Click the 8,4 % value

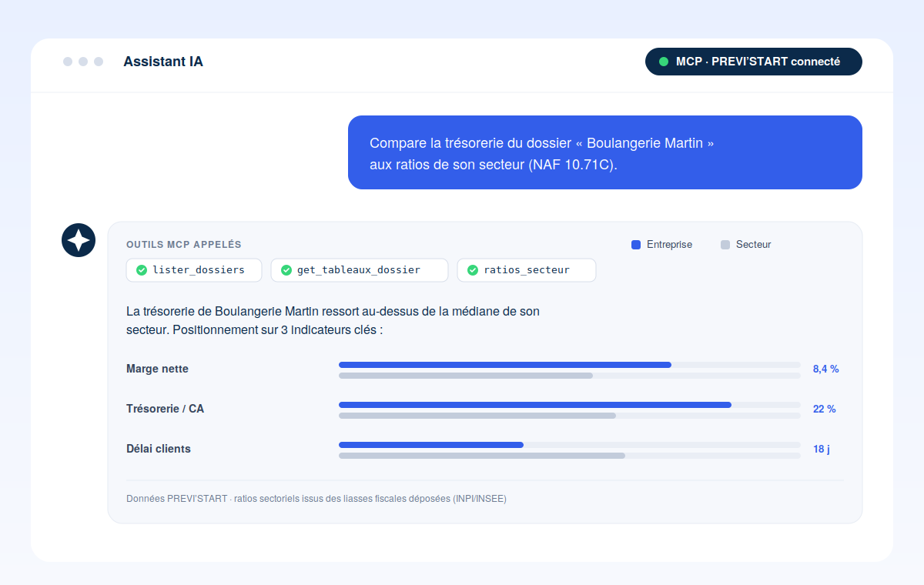pos(825,369)
